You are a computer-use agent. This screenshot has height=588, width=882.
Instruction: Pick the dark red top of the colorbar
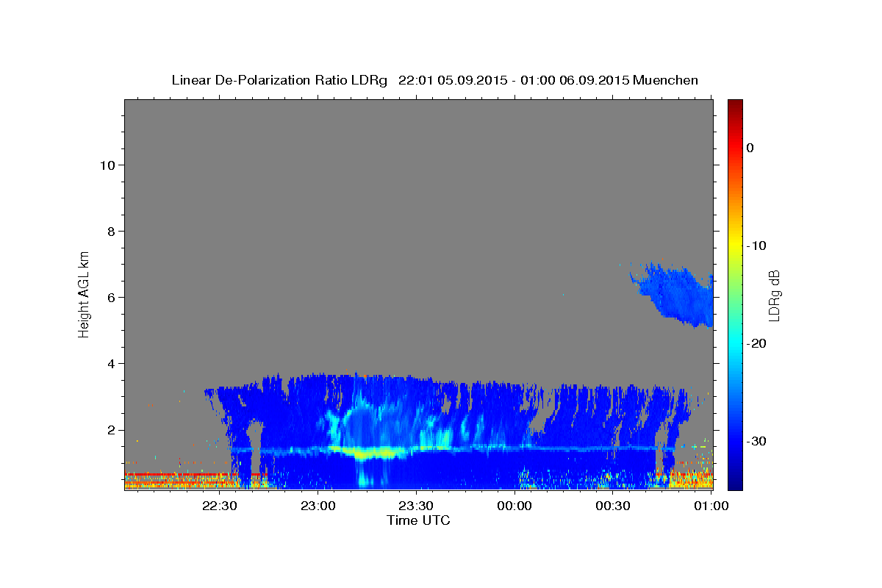735,105
